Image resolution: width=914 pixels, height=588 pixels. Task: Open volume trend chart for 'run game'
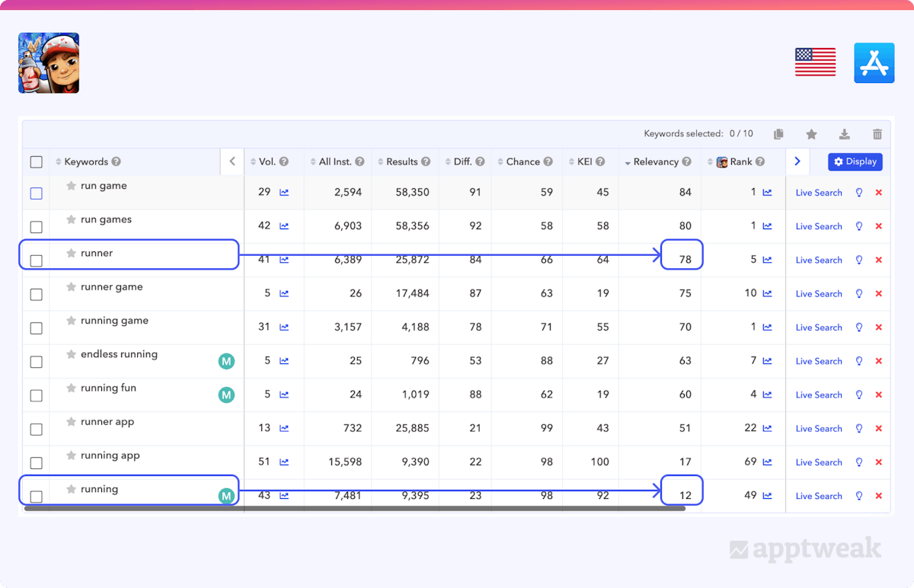tap(284, 193)
